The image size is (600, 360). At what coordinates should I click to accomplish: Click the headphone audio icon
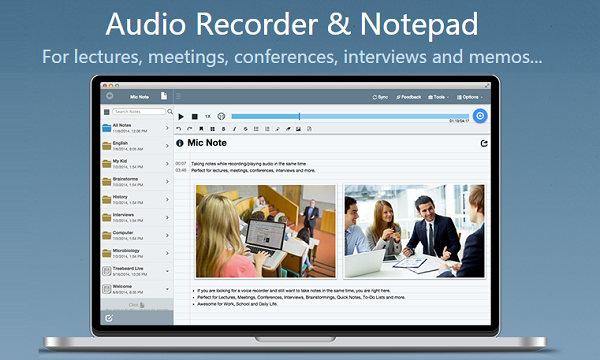pos(221,116)
